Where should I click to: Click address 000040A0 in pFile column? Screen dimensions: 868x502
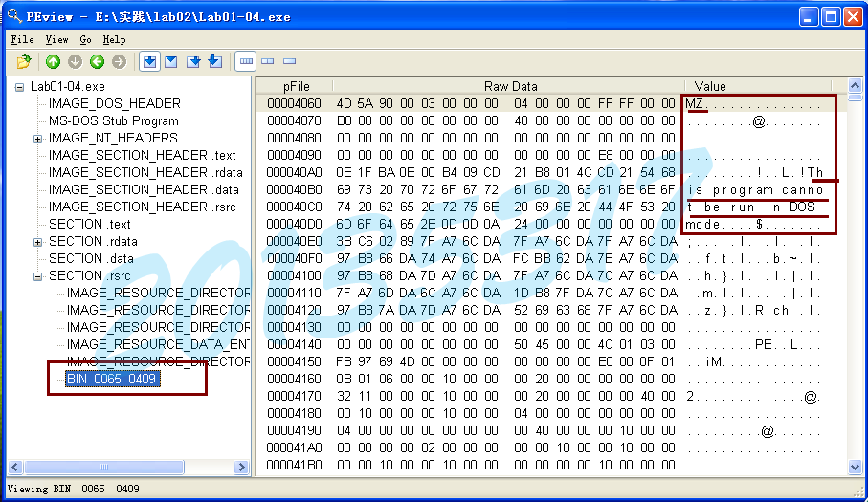[x=294, y=172]
